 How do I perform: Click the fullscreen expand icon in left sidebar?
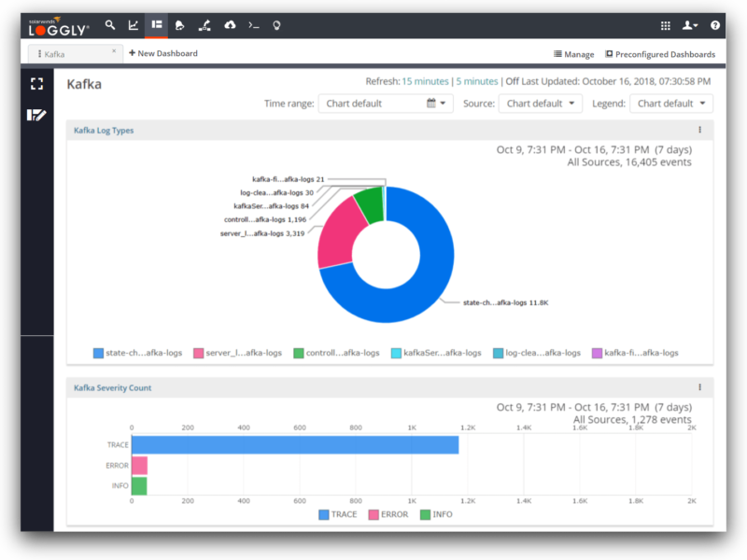tap(37, 83)
